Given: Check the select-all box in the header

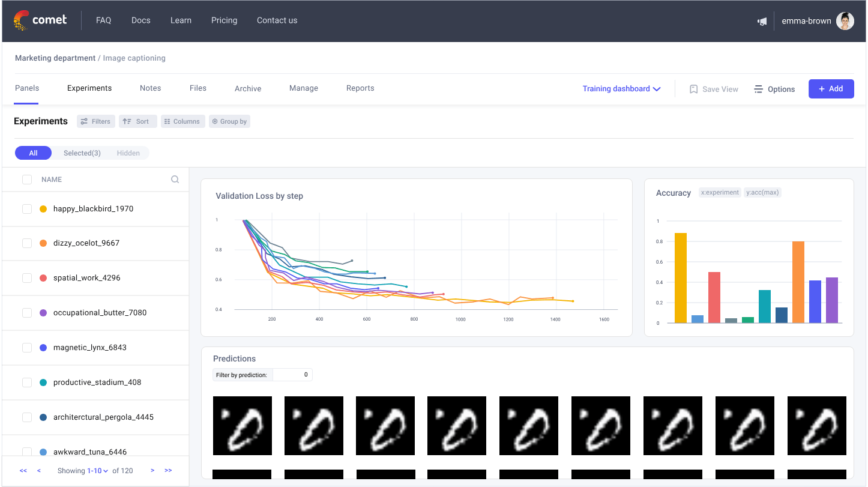Looking at the screenshot, I should coord(26,179).
